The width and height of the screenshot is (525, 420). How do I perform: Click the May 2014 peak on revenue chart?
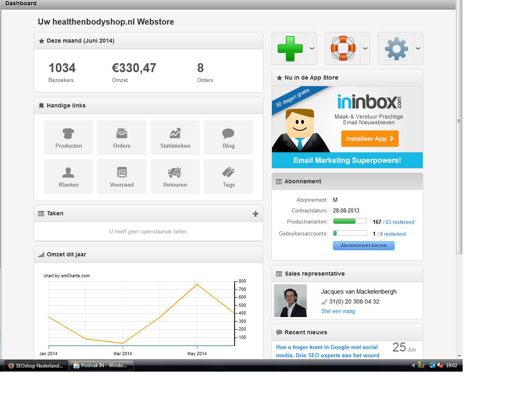coord(197,284)
